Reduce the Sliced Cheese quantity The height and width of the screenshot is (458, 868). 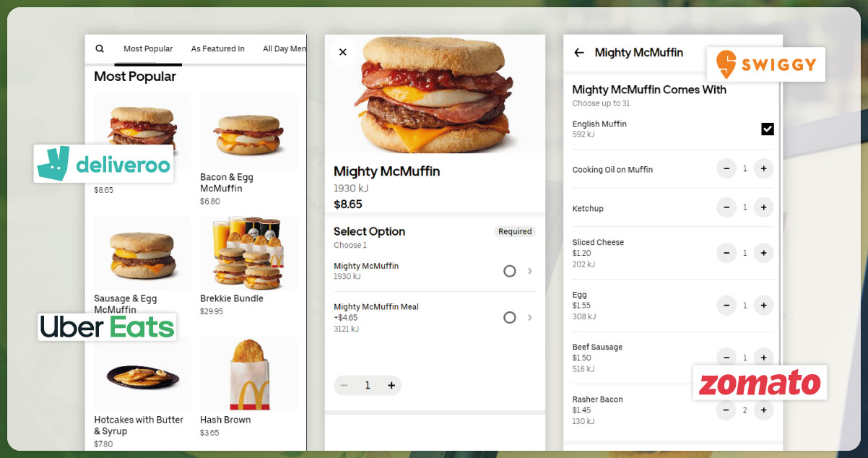pyautogui.click(x=726, y=253)
